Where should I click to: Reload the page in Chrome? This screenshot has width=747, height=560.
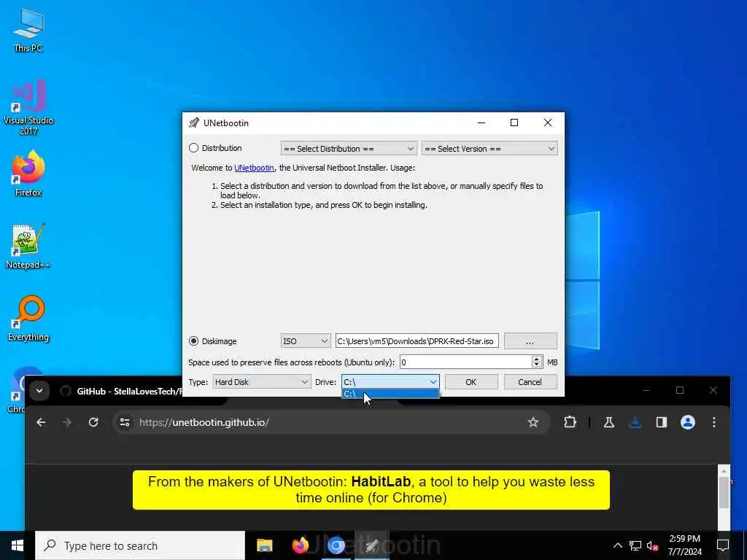[x=93, y=422]
